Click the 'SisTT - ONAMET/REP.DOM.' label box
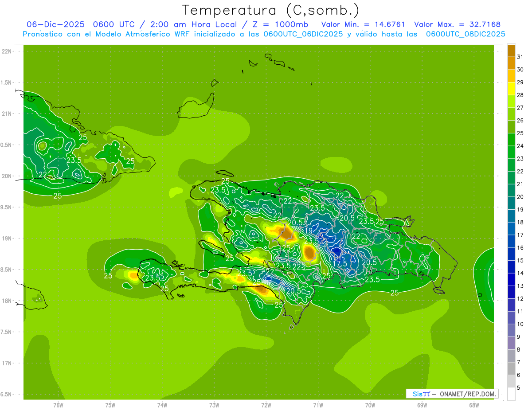The width and height of the screenshot is (532, 411). pos(452,394)
